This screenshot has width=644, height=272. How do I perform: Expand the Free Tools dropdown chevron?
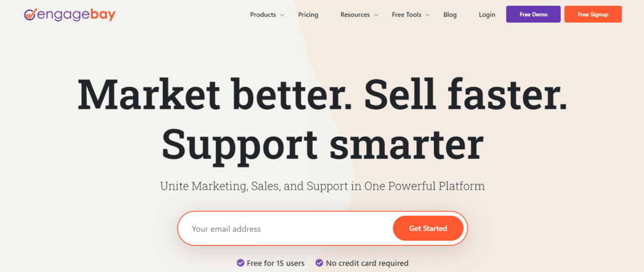428,15
